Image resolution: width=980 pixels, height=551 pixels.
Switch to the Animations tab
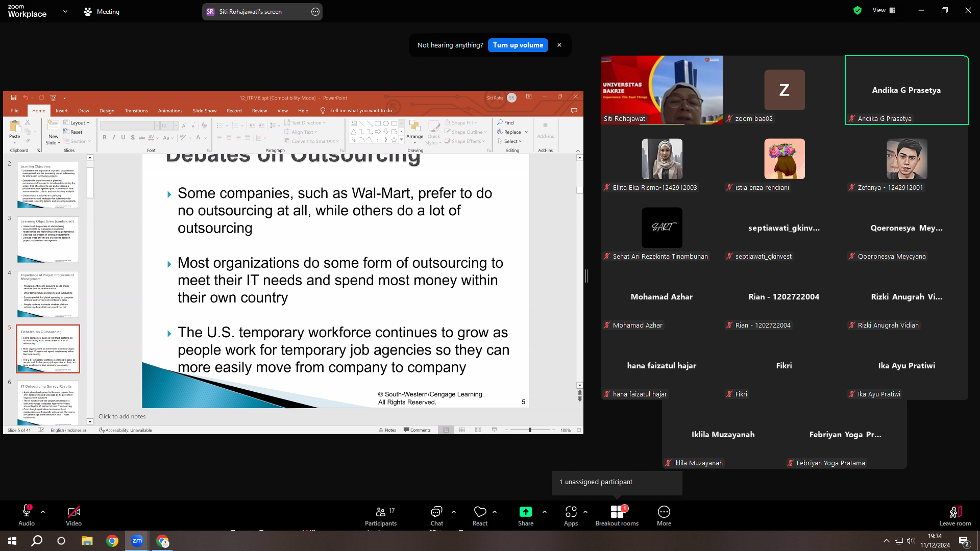coord(170,111)
